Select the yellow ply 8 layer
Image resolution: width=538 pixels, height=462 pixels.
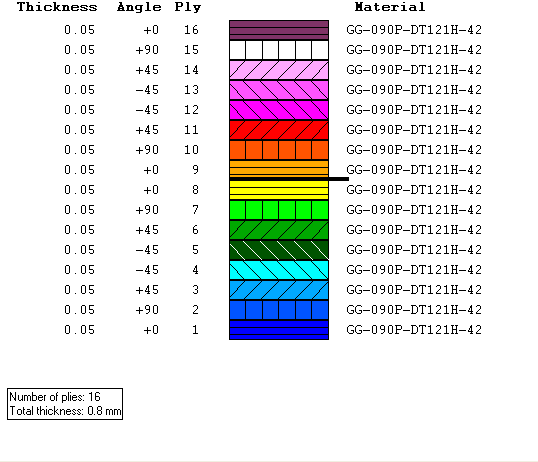(279, 190)
